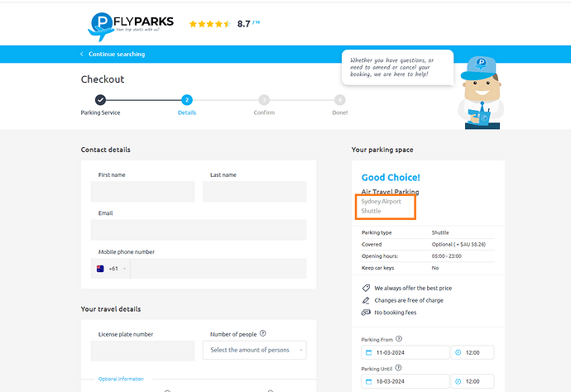Click the Optional information label
Screen dimensions: 571x392
click(121, 379)
